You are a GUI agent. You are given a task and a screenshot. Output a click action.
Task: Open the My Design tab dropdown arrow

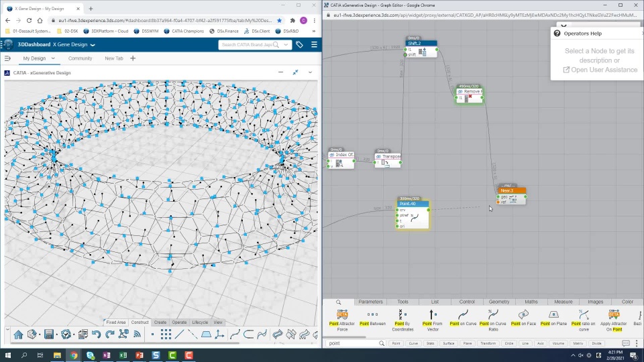(x=53, y=58)
